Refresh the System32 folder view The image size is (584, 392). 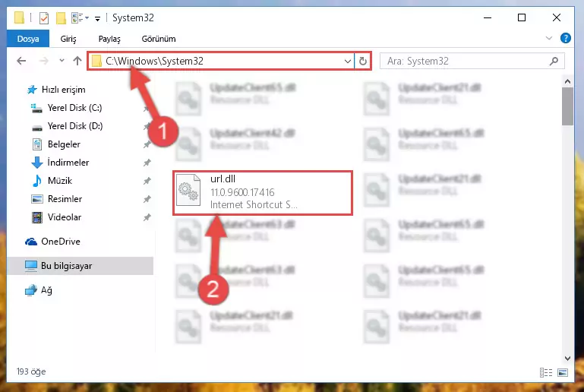point(363,61)
